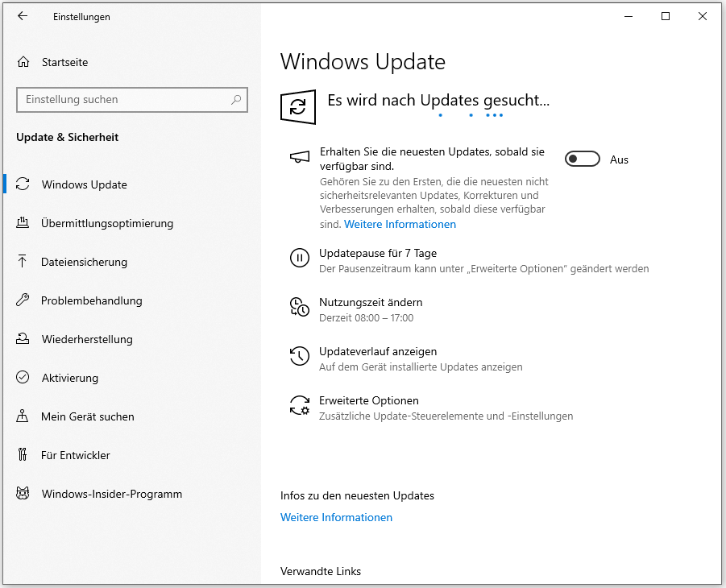Open the Problembehandlung page
Screen dimensions: 726x588
pos(91,300)
